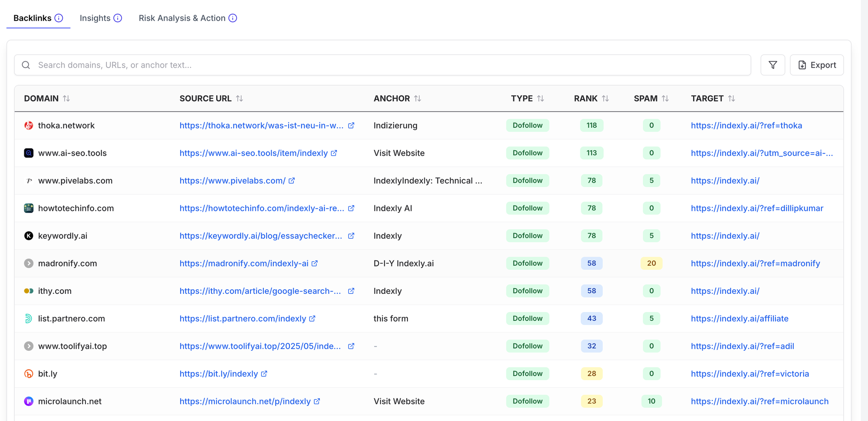
Task: Switch to the Insights tab
Action: click(95, 18)
